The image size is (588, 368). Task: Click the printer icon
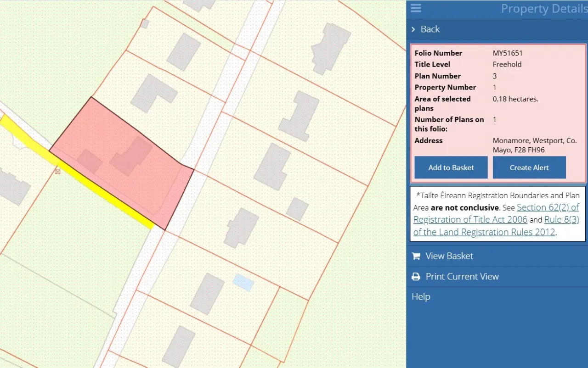(416, 277)
